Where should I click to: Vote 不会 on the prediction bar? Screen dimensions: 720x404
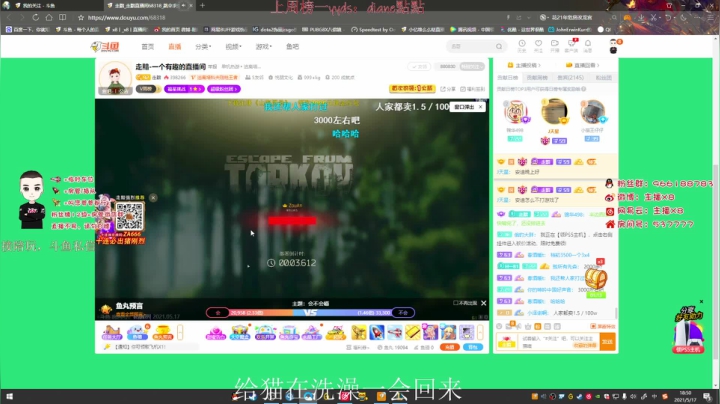tap(403, 313)
